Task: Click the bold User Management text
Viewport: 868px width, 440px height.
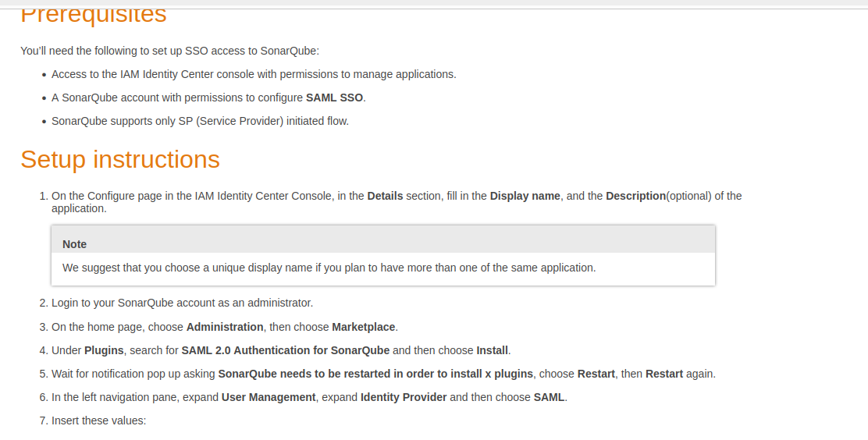Action: (269, 397)
